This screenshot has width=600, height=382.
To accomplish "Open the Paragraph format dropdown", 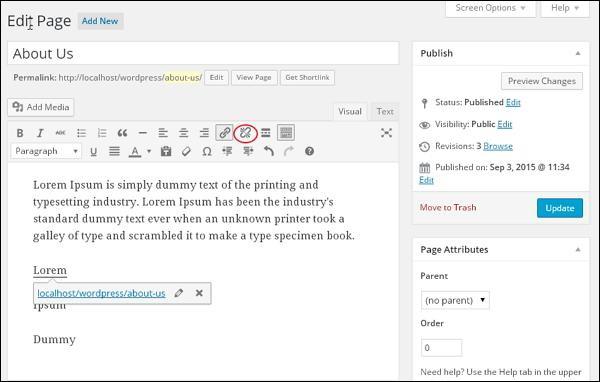I will pyautogui.click(x=46, y=151).
